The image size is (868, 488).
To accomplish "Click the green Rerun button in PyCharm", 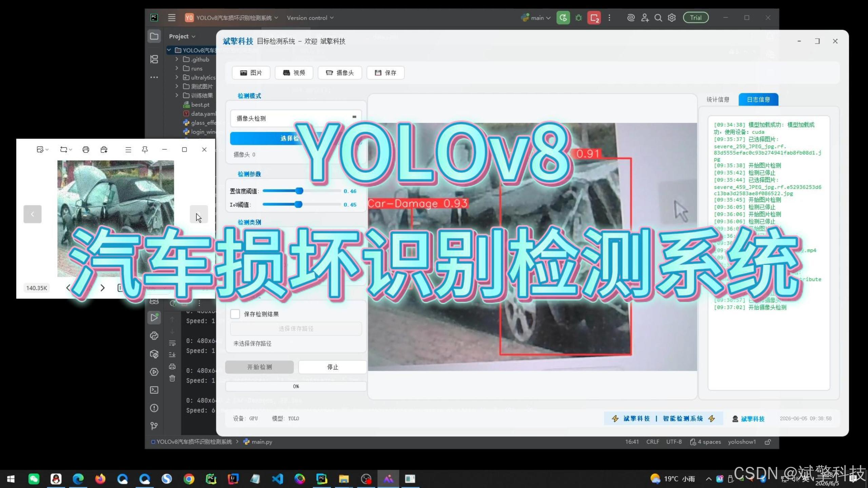I will click(x=563, y=18).
